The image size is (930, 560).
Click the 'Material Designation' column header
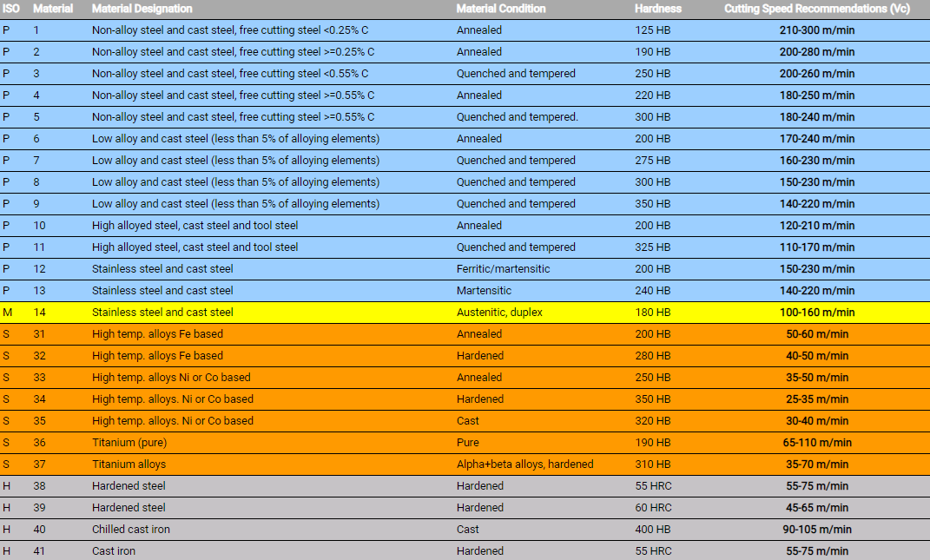[x=142, y=9]
